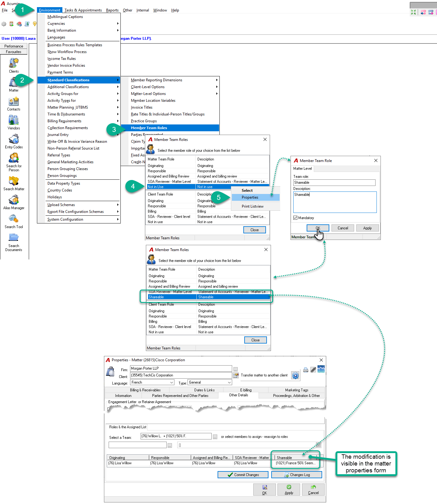This screenshot has width=437, height=504.
Task: Open the Reports menu
Action: pos(112,10)
